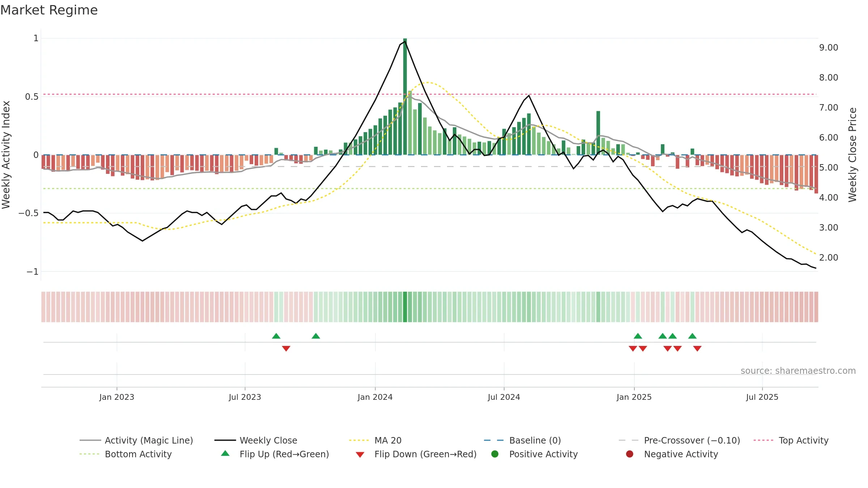The image size is (868, 488).
Task: Click the 5.00 price axis tick
Action: click(x=829, y=167)
